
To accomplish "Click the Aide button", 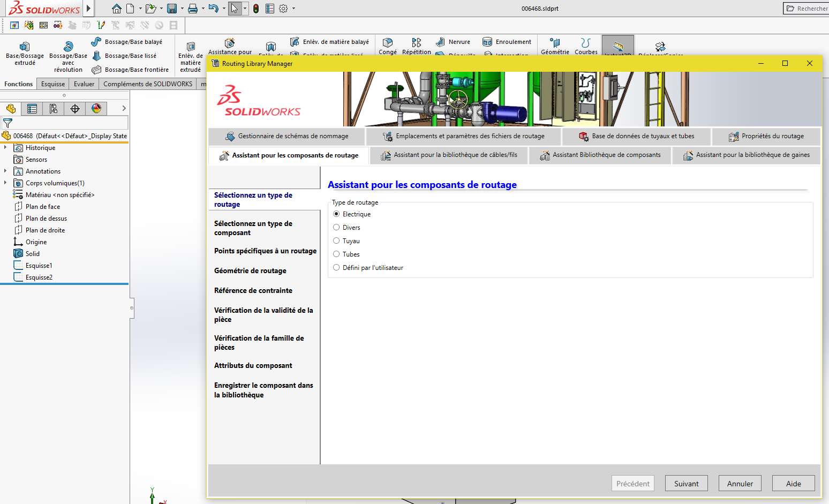I will coord(793,483).
